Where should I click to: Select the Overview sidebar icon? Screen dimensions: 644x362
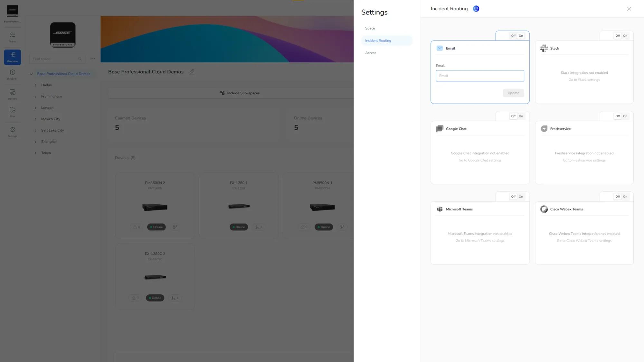[12, 57]
